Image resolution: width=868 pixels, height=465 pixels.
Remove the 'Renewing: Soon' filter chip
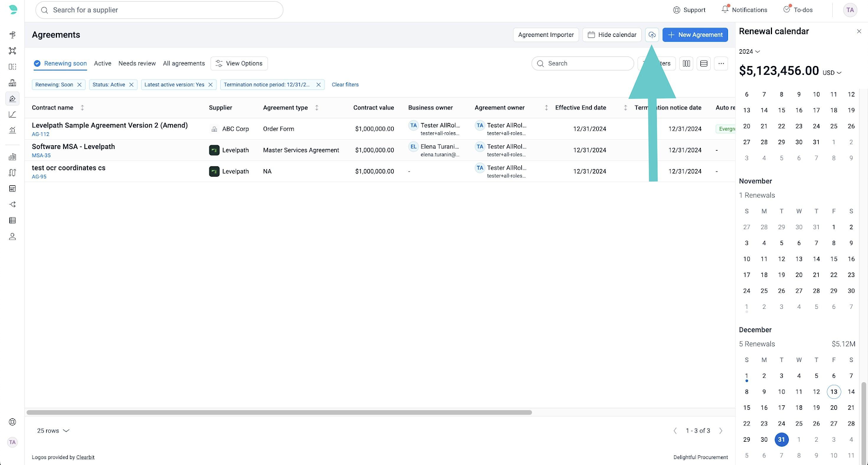point(79,85)
